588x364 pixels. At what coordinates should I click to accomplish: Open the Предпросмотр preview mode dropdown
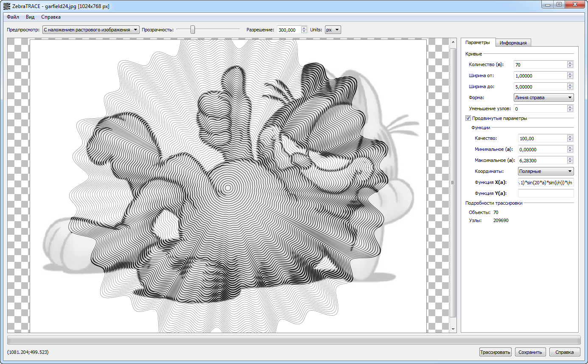(91, 30)
